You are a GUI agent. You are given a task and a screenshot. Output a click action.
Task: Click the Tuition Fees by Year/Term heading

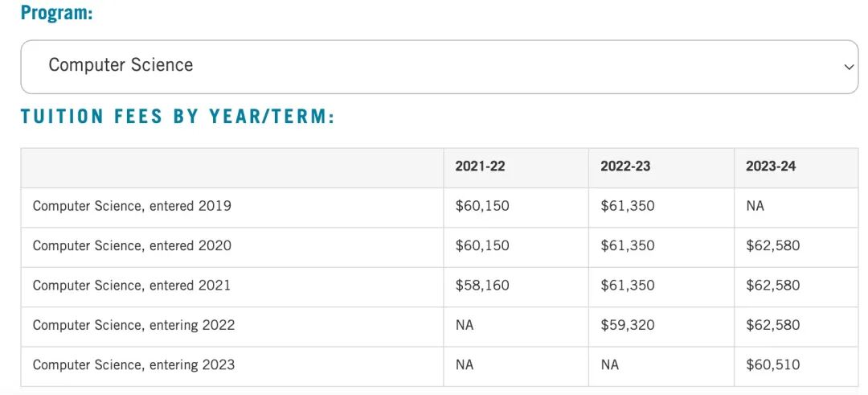(178, 117)
